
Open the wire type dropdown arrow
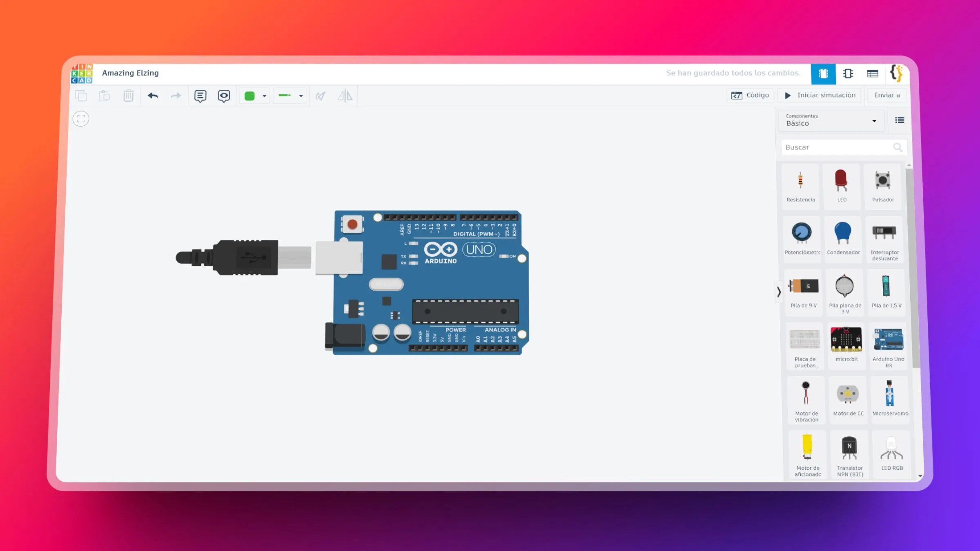tap(301, 96)
